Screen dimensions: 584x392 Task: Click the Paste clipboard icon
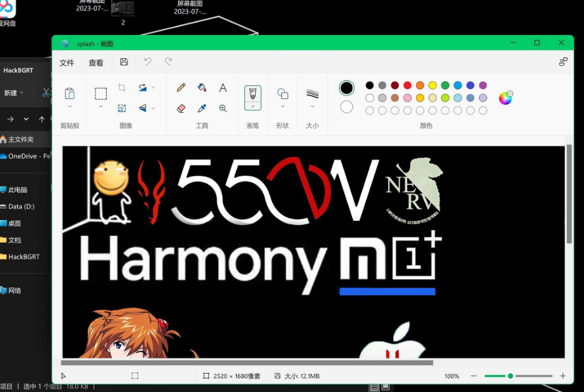point(69,94)
